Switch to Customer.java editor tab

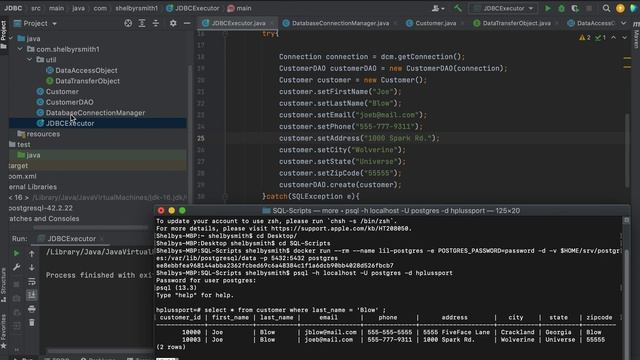point(435,23)
